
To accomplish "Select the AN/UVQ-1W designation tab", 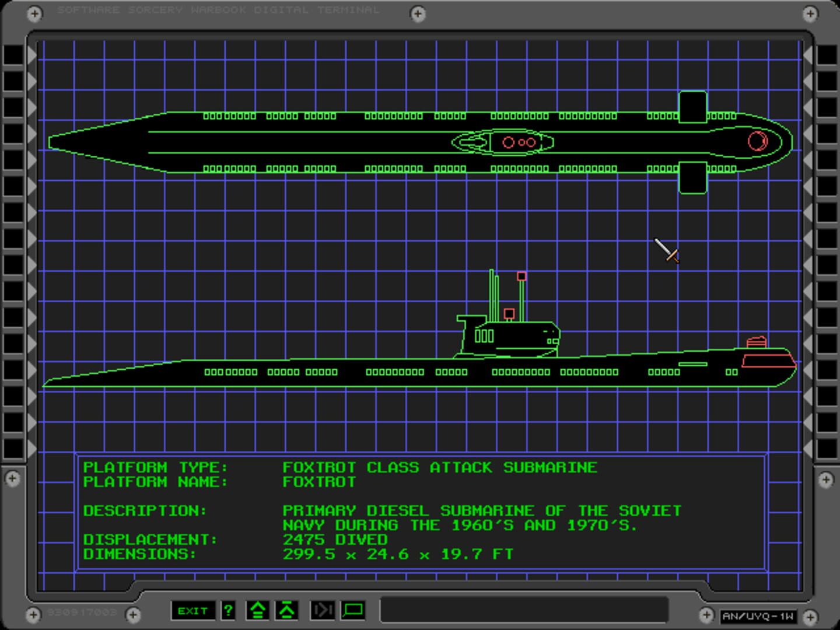I will 758,615.
